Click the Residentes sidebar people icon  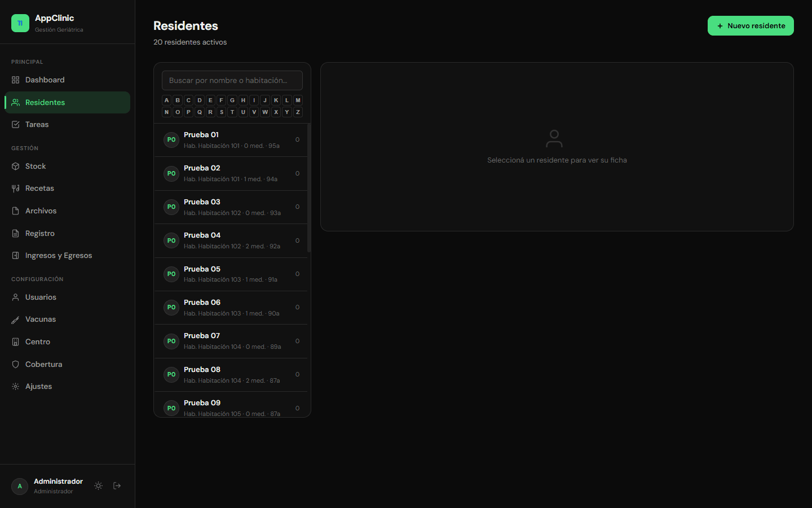click(16, 103)
